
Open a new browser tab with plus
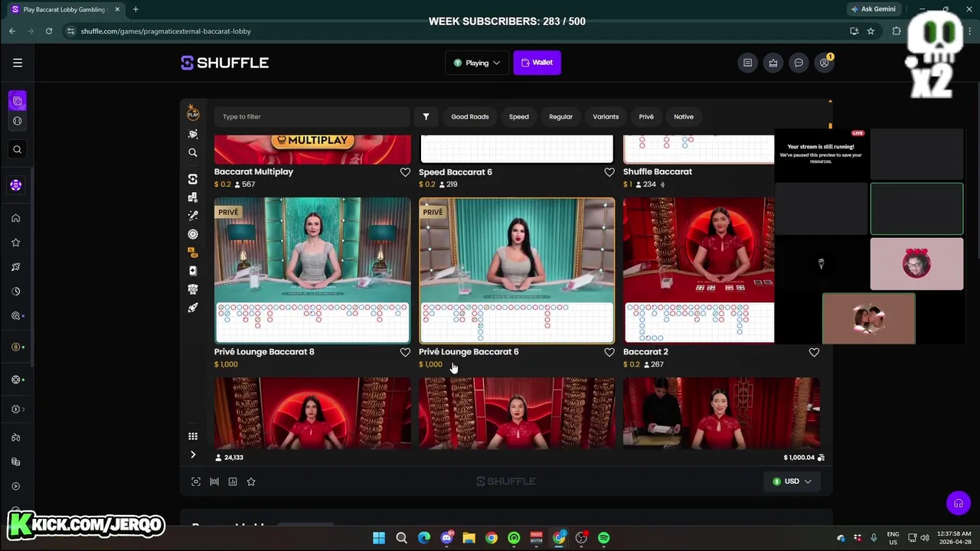tap(136, 9)
